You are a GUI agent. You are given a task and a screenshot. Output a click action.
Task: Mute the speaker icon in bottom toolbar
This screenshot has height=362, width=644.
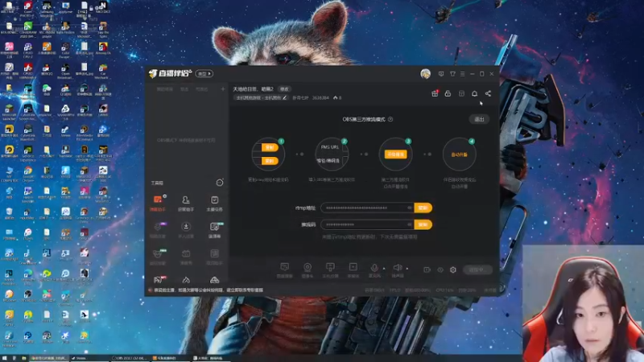pos(397,269)
